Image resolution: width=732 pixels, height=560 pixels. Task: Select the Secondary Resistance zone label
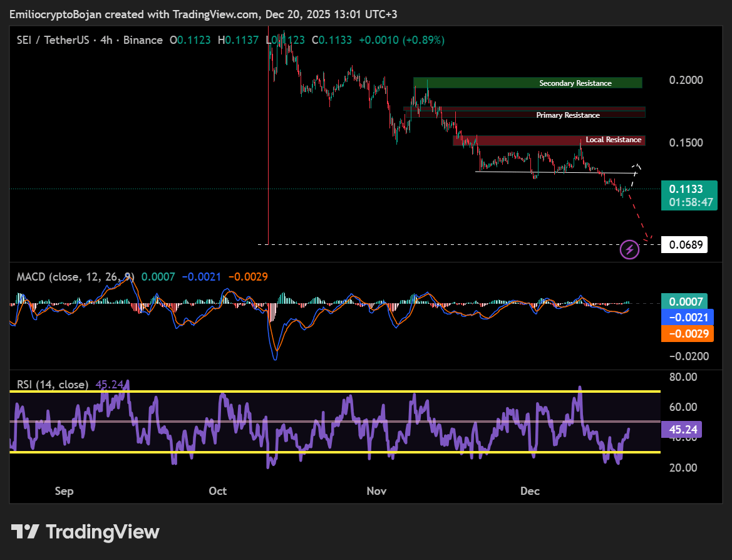click(575, 83)
